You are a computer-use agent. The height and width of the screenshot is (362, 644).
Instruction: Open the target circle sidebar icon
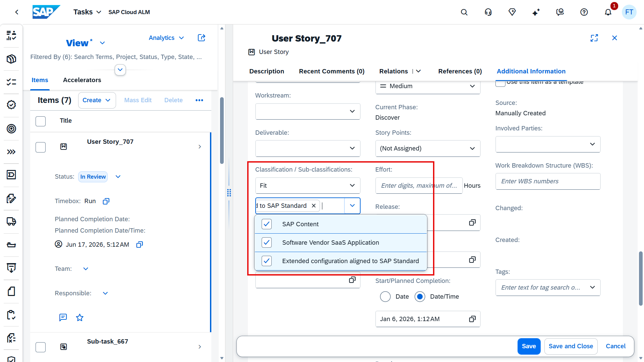(x=11, y=129)
